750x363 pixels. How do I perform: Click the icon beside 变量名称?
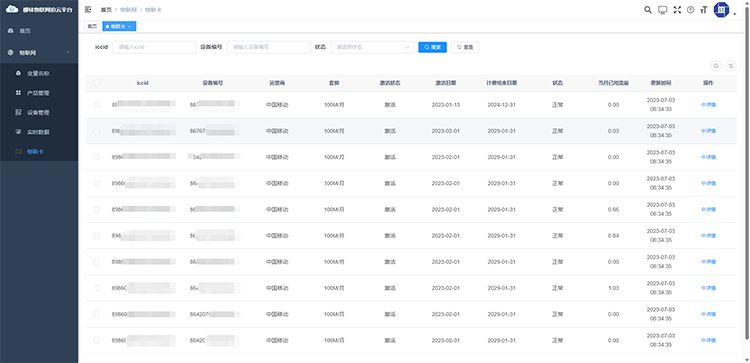click(19, 73)
